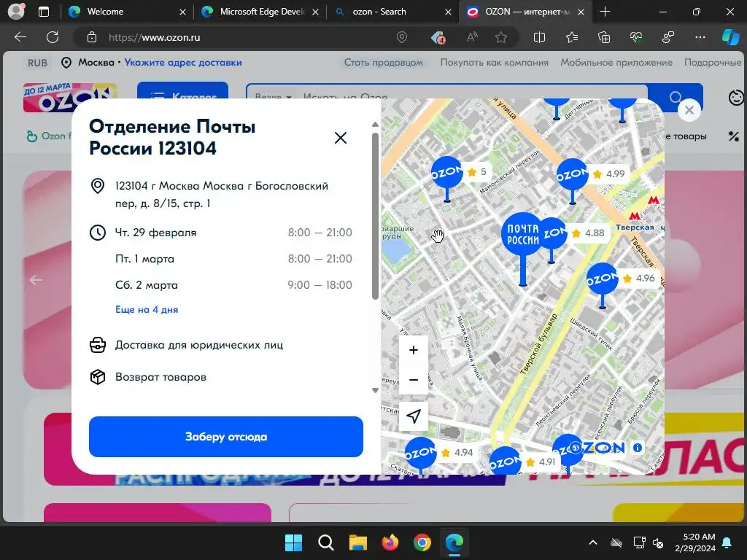747x560 pixels.
Task: Close the map popup with round X
Action: (x=689, y=111)
